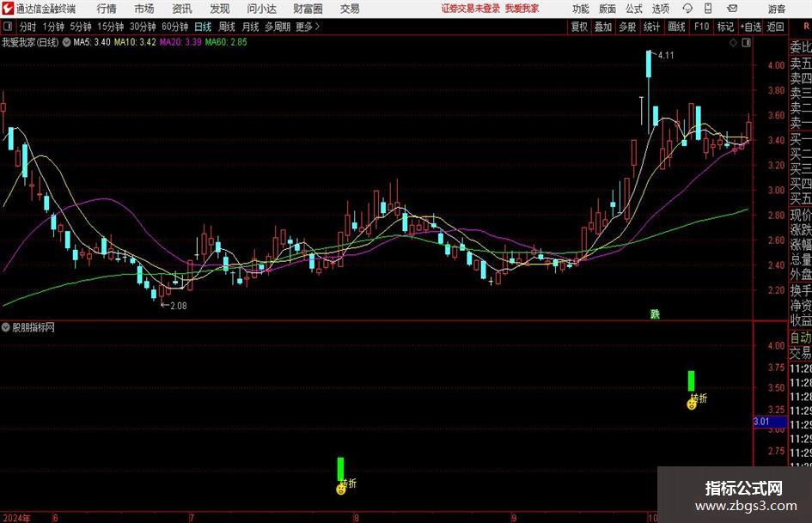The width and height of the screenshot is (812, 523).
Task: Toggle the right panel icon above chart
Action: (x=746, y=43)
